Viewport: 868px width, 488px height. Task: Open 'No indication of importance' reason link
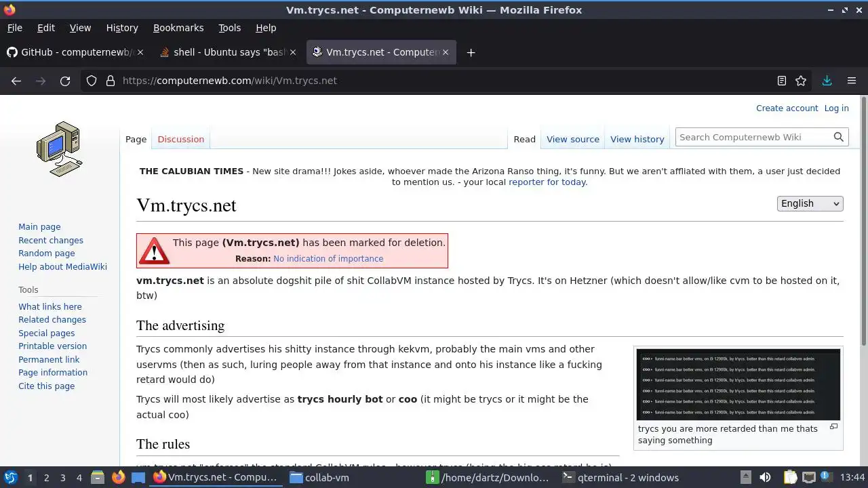point(328,258)
